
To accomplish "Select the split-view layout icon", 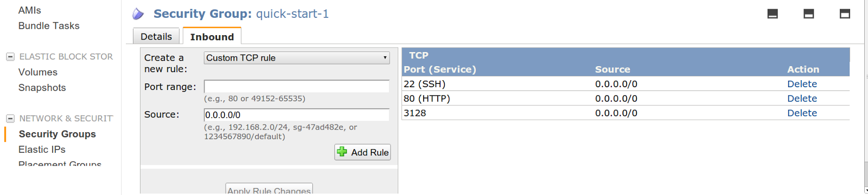I will [x=808, y=14].
